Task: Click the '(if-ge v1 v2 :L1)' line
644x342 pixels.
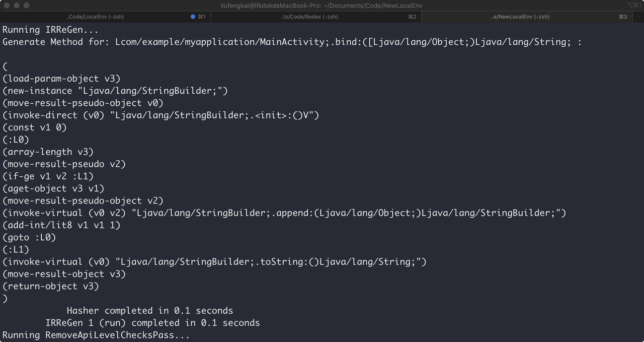Action: pos(48,176)
